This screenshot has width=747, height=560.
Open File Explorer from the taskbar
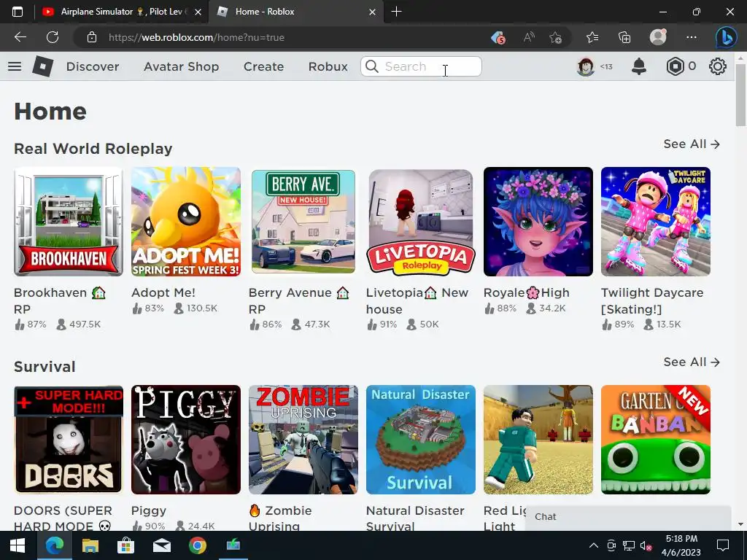tap(90, 545)
